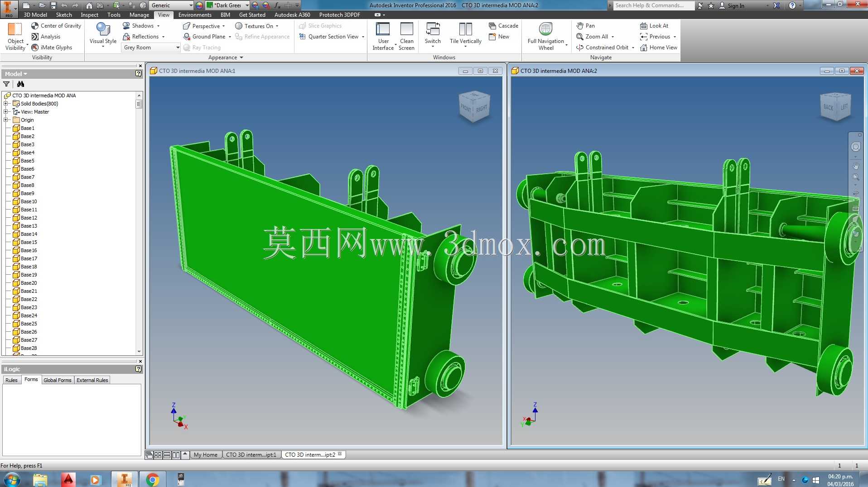Click the ViewCube in the ANA:1 window
Image resolution: width=868 pixels, height=487 pixels.
pos(474,107)
